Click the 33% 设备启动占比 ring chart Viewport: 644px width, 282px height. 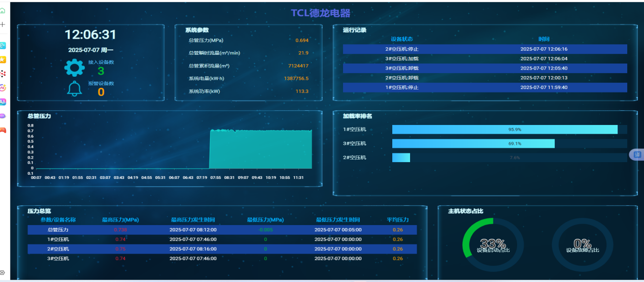tap(492, 245)
